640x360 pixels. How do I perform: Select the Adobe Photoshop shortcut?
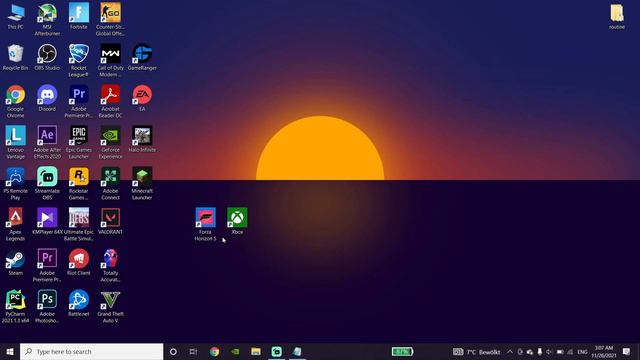(x=47, y=307)
